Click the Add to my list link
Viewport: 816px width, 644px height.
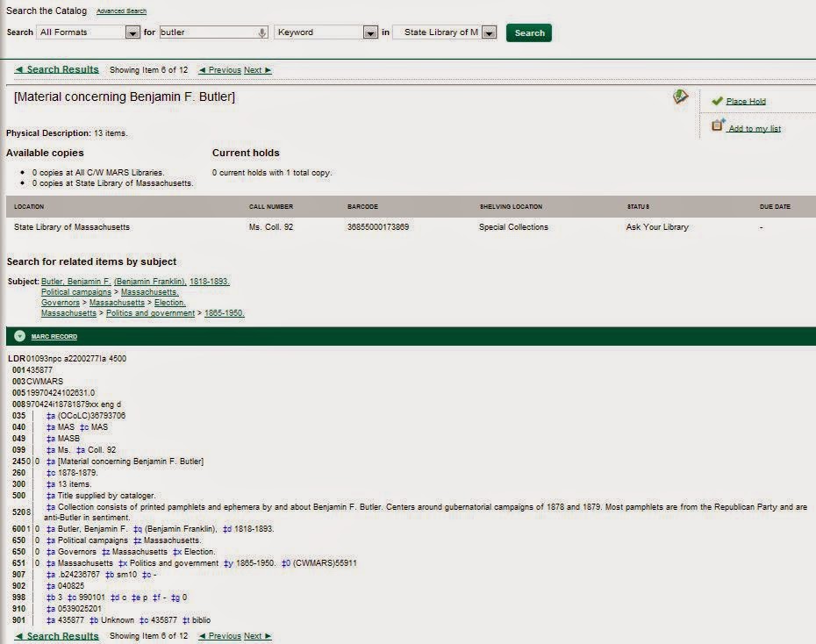(x=755, y=128)
